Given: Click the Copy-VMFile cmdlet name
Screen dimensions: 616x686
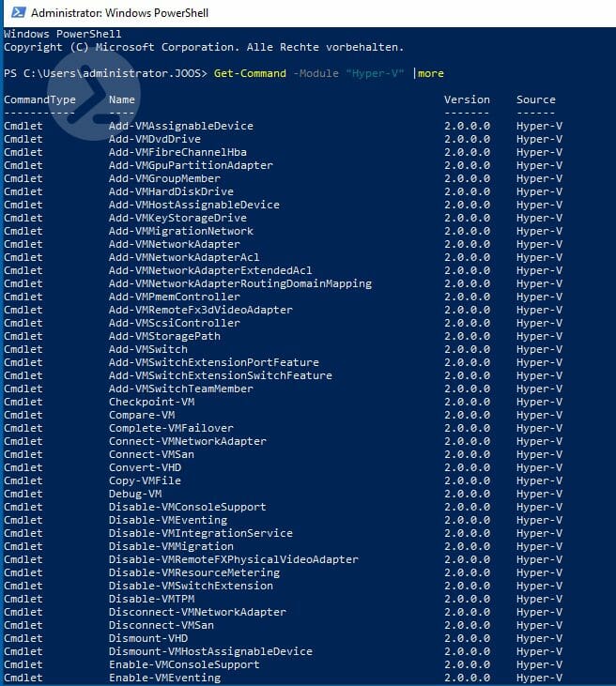Looking at the screenshot, I should point(145,480).
